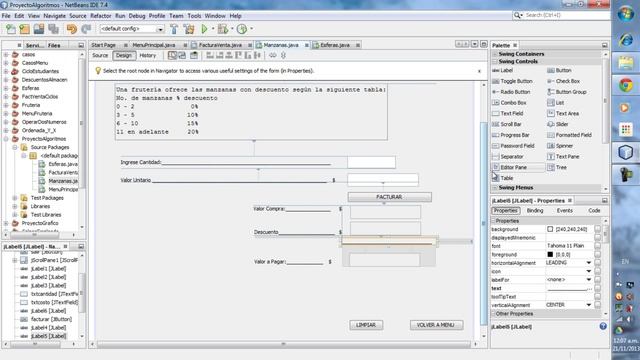Select txtcantidad in the Navigator tree
Image resolution: width=640 pixels, height=360 pixels.
pyautogui.click(x=54, y=294)
